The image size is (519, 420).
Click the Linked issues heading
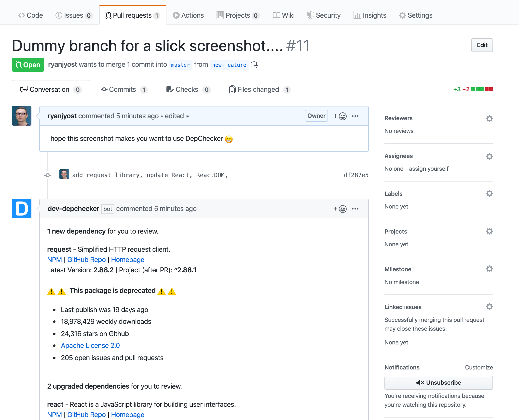pyautogui.click(x=403, y=307)
